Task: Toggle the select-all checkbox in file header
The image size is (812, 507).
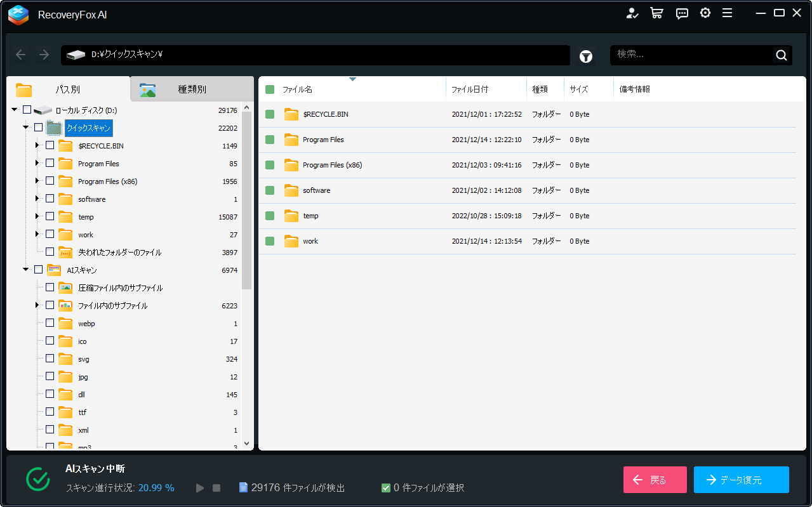Action: 270,89
